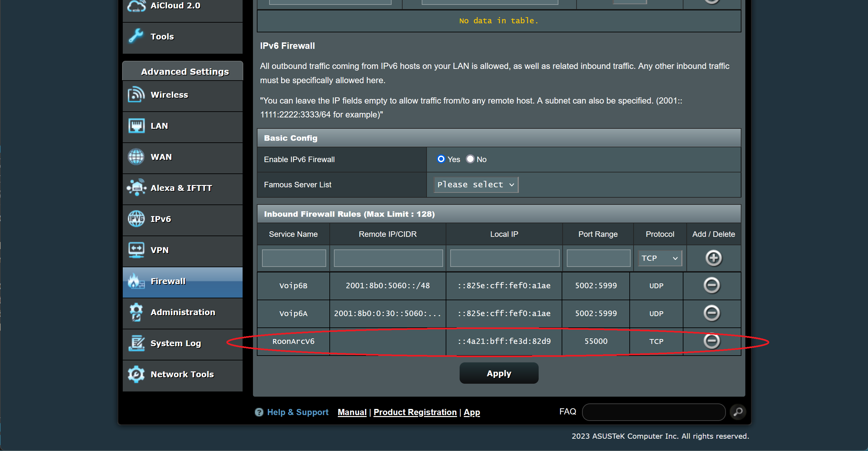Viewport: 868px width, 451px height.
Task: Click the Administration gear icon
Action: (x=136, y=312)
